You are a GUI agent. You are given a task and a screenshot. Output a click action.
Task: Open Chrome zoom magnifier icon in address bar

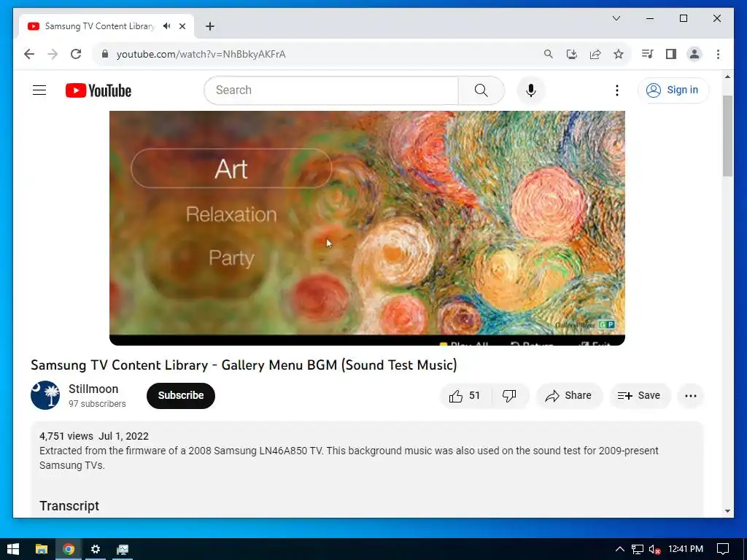click(549, 54)
